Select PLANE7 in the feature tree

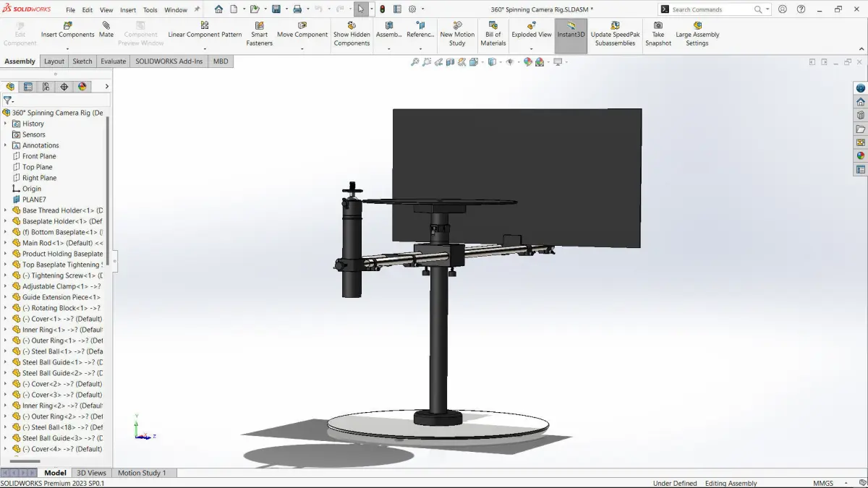point(34,200)
